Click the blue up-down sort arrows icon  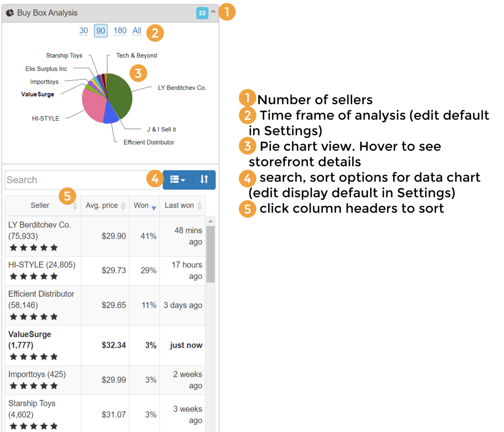[x=204, y=179]
